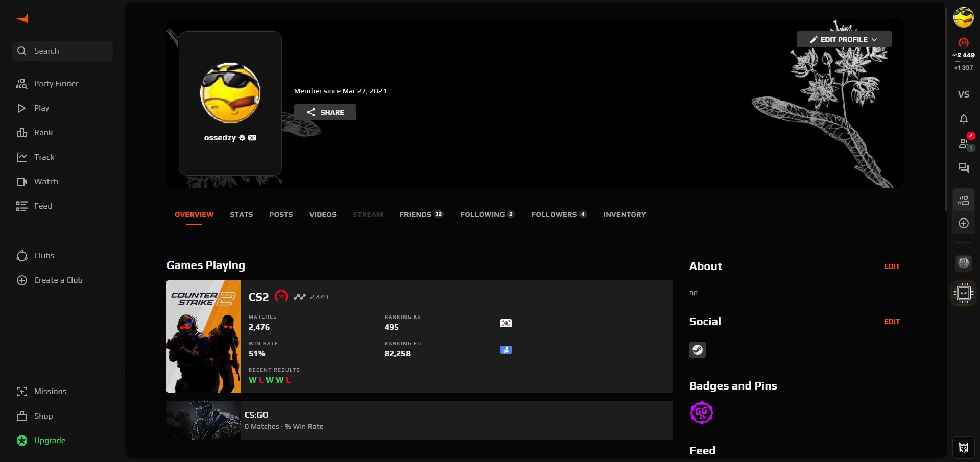Open the chat messages icon
The image size is (980, 462).
click(x=963, y=168)
